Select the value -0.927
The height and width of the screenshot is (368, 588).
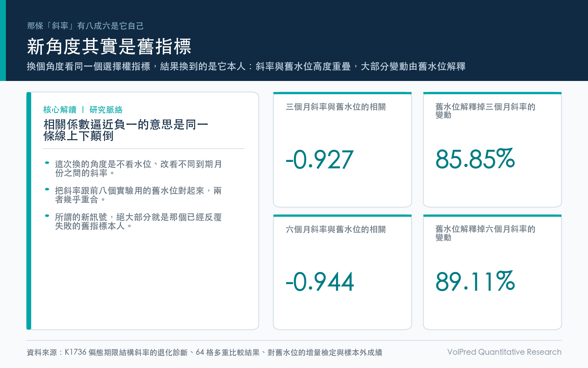click(320, 159)
